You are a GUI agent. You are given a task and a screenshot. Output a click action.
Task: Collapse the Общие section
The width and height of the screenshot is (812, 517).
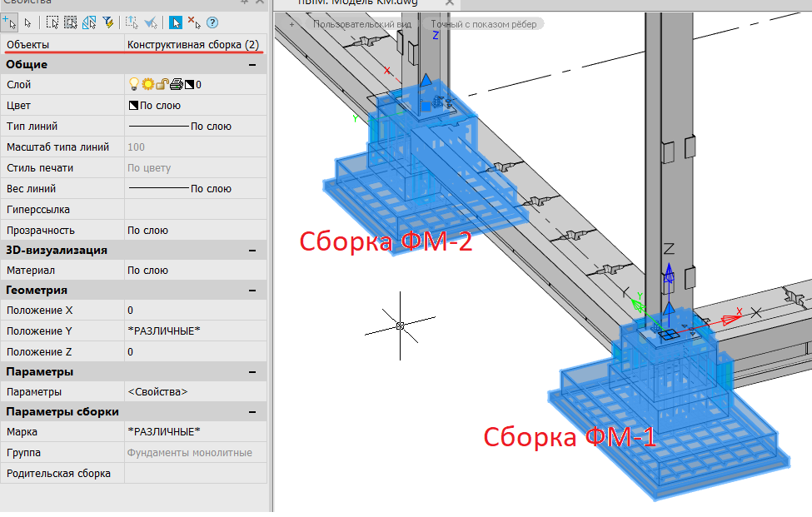click(252, 64)
